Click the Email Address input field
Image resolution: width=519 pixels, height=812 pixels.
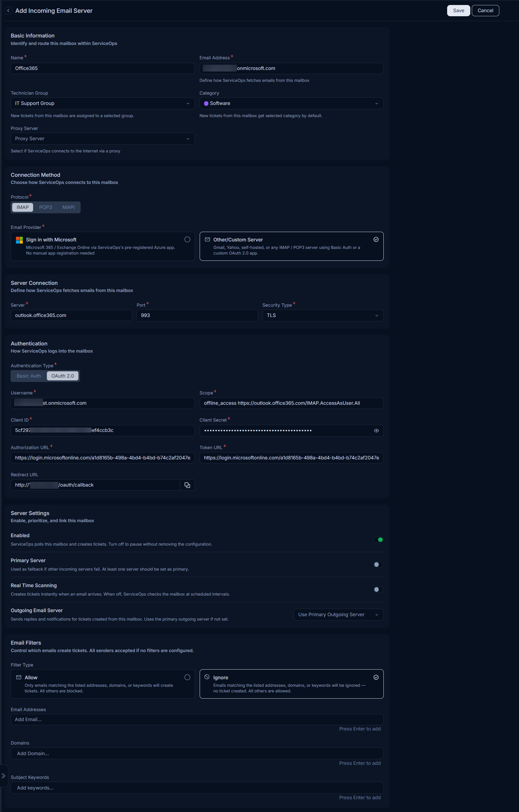[x=291, y=68]
